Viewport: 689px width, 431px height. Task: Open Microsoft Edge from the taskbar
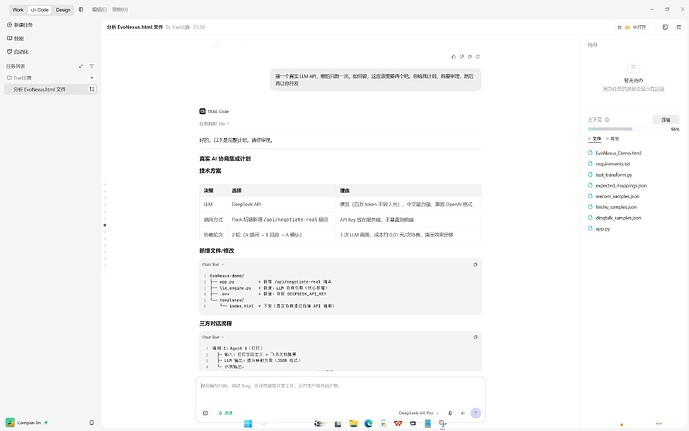pos(368,424)
